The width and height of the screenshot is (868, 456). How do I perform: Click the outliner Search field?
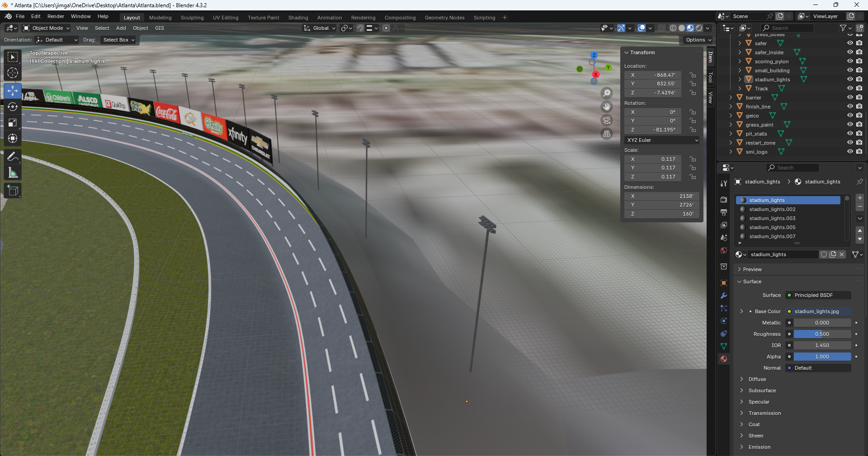click(787, 28)
